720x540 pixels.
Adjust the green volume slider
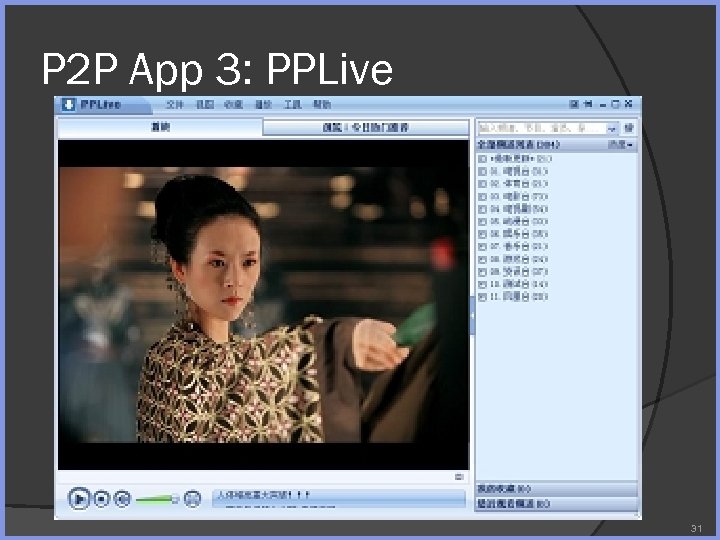pos(157,499)
